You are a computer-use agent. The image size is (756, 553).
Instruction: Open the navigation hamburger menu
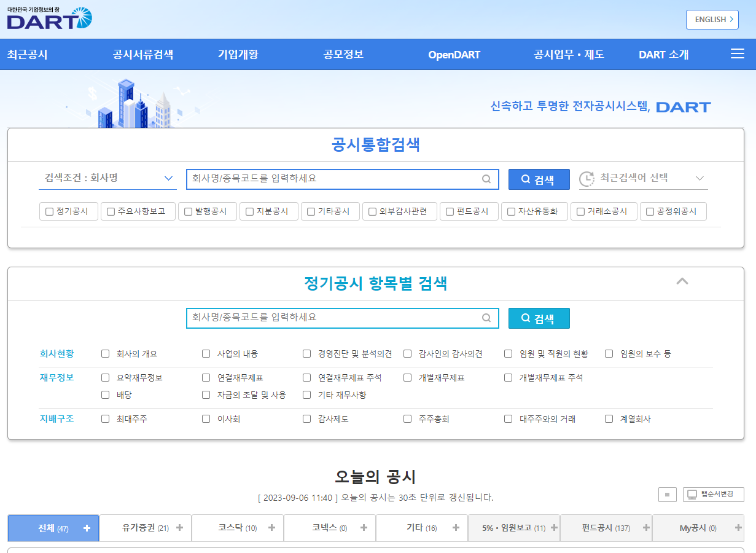tap(737, 53)
